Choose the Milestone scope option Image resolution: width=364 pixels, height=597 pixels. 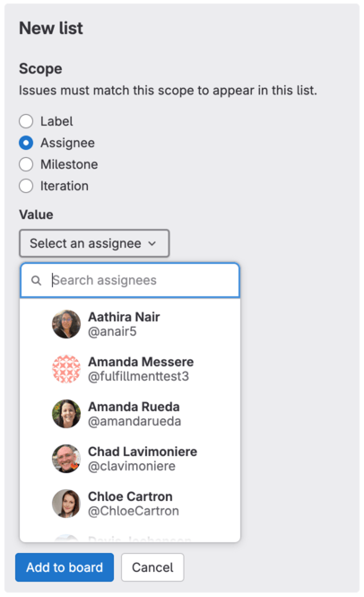[26, 164]
